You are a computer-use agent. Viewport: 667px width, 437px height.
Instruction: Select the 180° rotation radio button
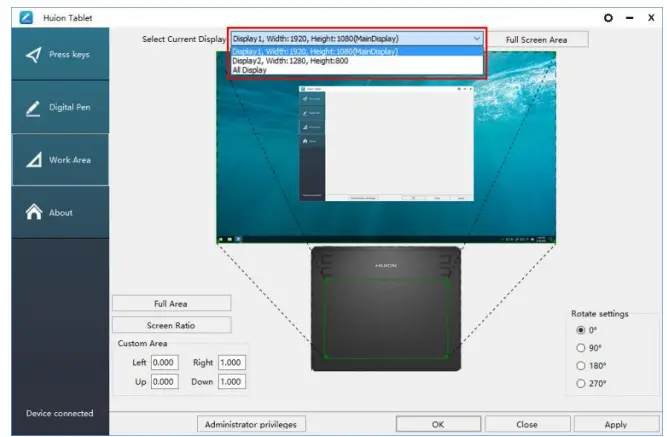point(581,366)
